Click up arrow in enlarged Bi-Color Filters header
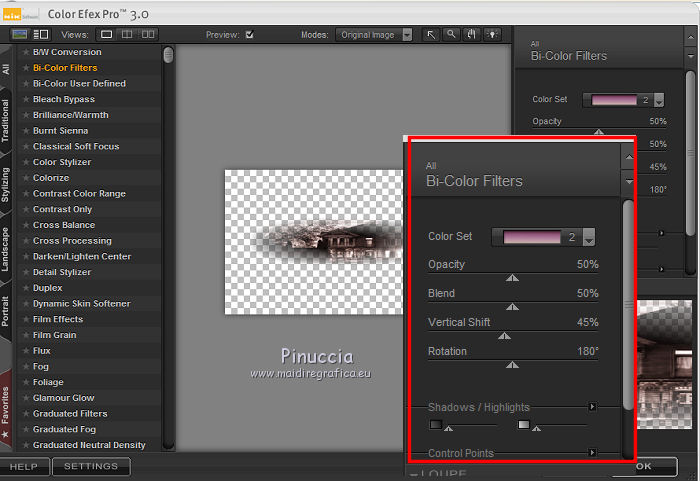This screenshot has height=481, width=700. [629, 157]
